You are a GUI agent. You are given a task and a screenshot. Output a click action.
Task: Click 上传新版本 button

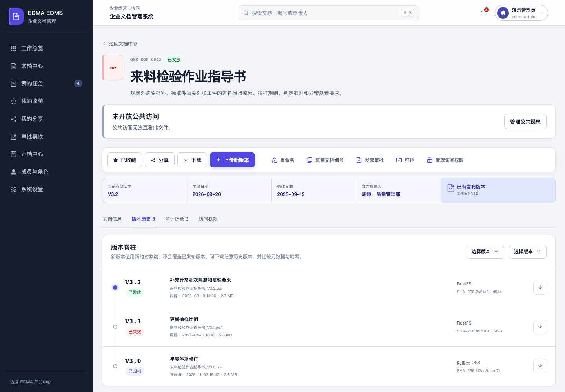pos(232,160)
